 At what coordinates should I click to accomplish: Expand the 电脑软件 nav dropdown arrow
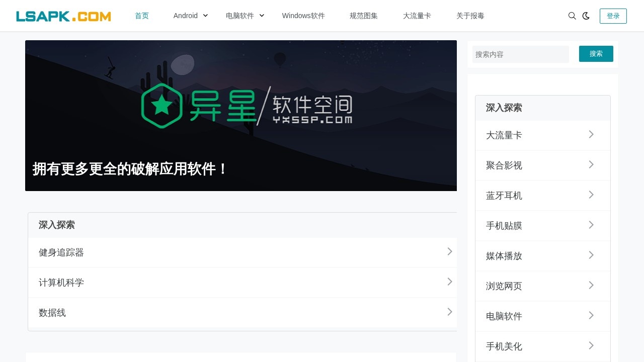[x=262, y=16]
